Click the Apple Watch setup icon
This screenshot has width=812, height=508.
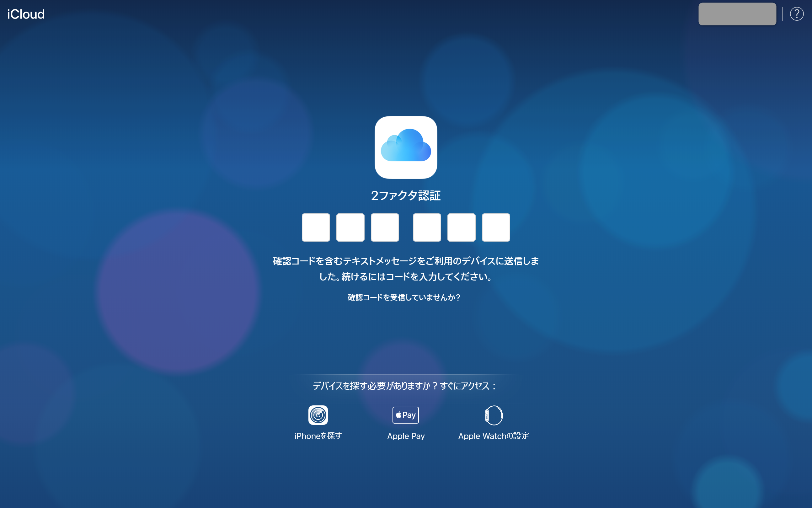tap(494, 415)
